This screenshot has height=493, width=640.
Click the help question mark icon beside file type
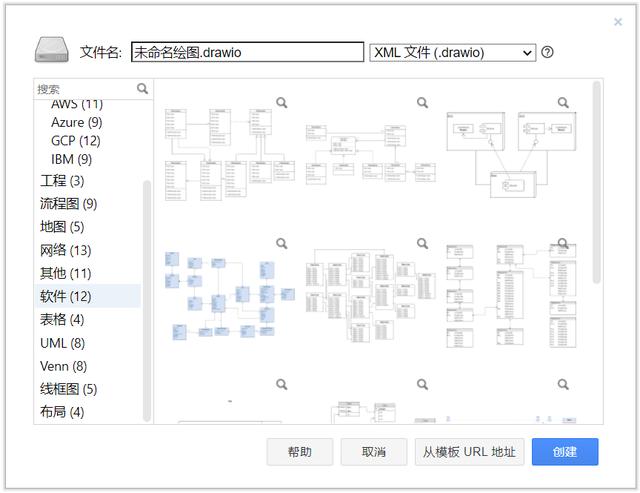(x=548, y=53)
